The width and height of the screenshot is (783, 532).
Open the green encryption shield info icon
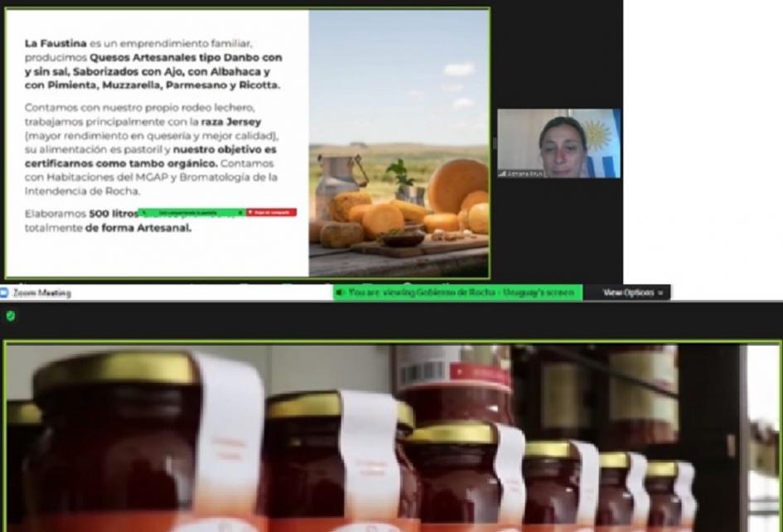point(11,316)
